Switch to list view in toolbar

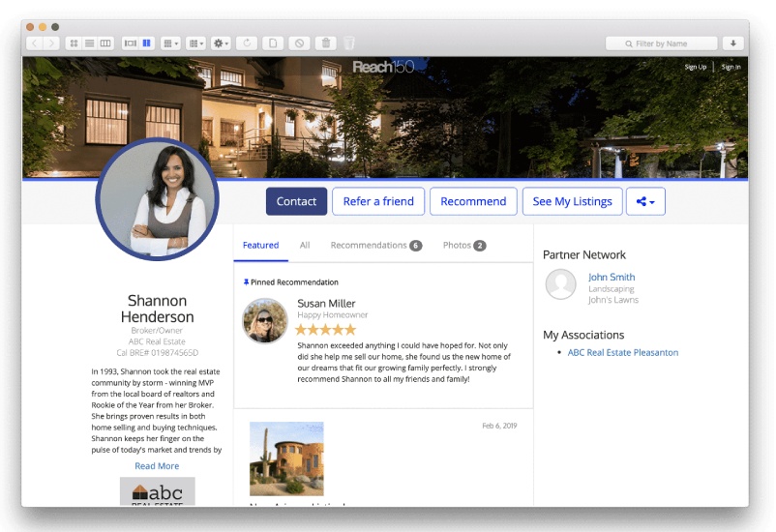pyautogui.click(x=90, y=44)
